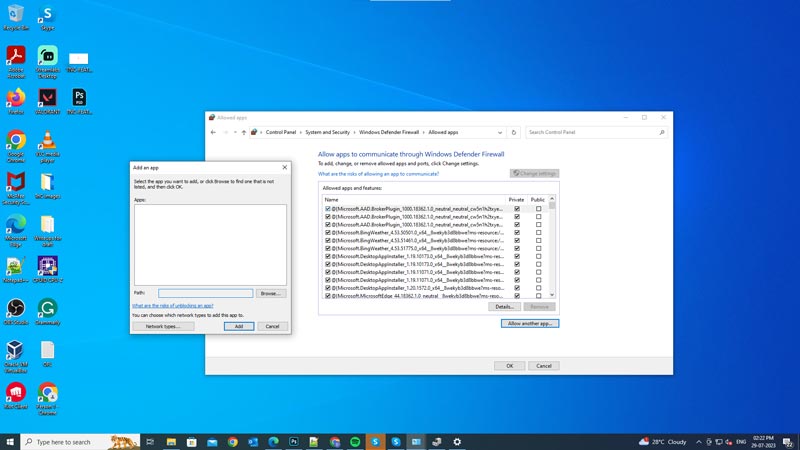The height and width of the screenshot is (450, 800).
Task: Go up one level in Control Panel
Action: 244,132
